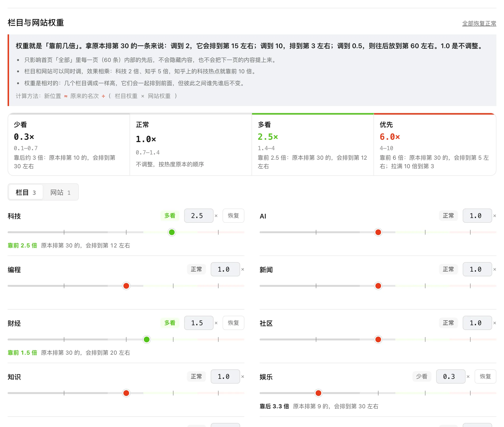Click the 编程 slider handle
The width and height of the screenshot is (504, 427).
pyautogui.click(x=126, y=286)
